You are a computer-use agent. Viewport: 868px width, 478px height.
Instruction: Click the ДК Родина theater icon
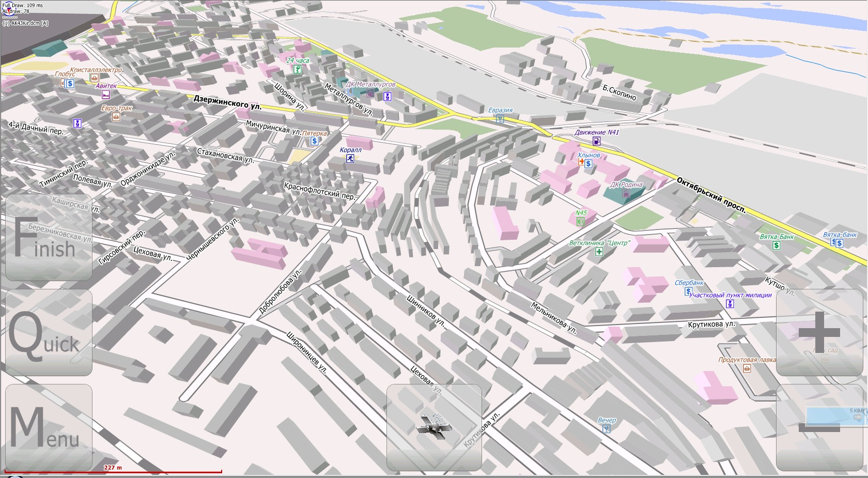626,193
